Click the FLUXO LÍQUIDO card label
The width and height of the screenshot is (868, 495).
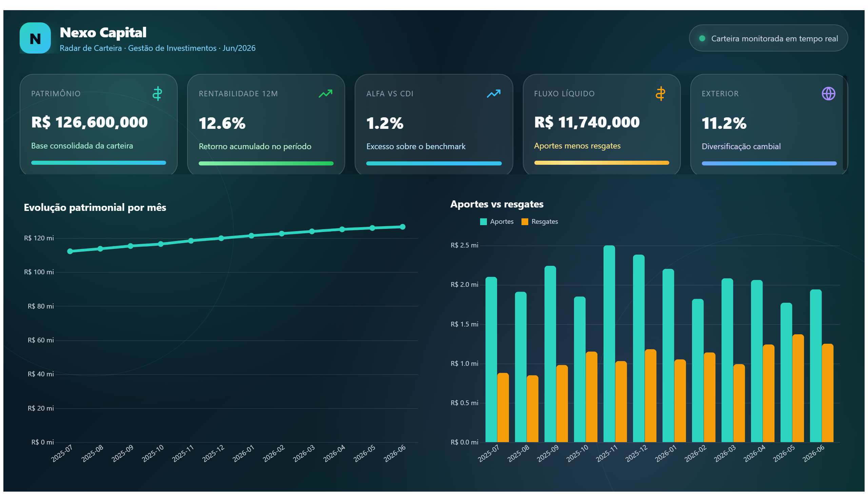[564, 94]
